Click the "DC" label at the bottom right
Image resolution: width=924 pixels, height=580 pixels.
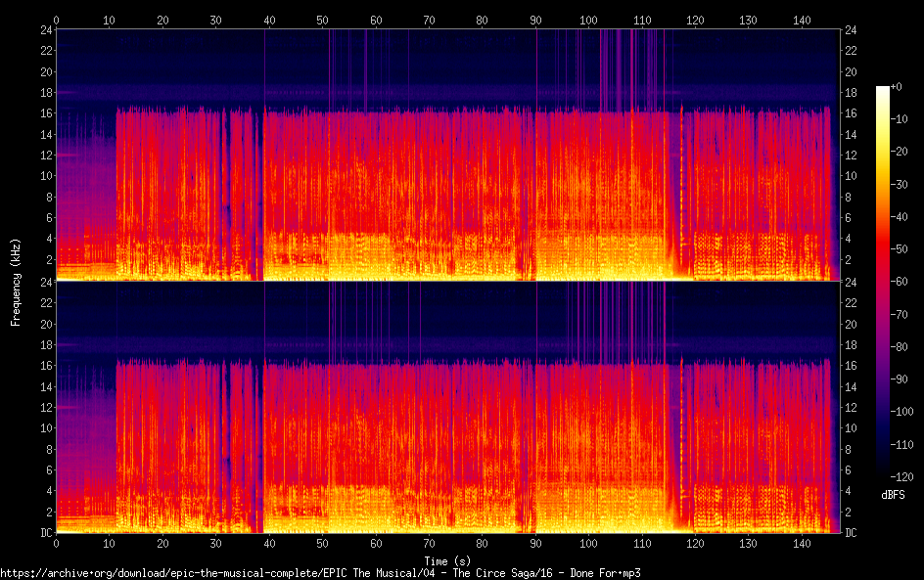852,533
